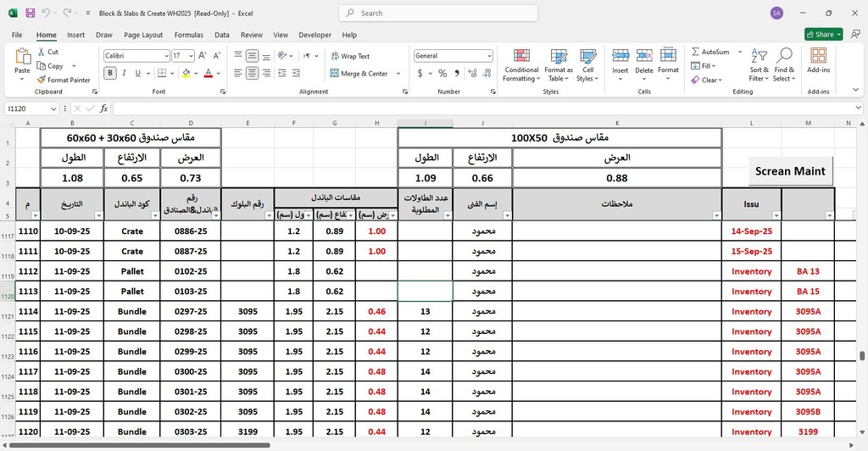Click the Screan Maint button

[x=790, y=171]
